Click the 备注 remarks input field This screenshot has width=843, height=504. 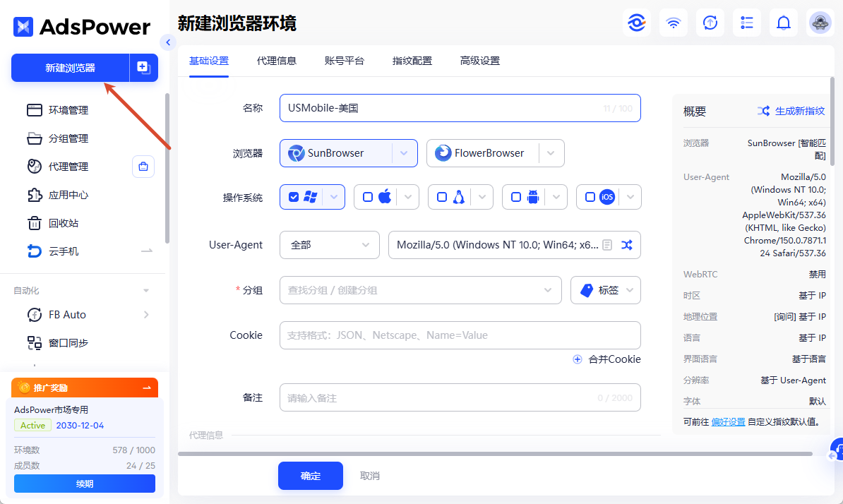[460, 397]
